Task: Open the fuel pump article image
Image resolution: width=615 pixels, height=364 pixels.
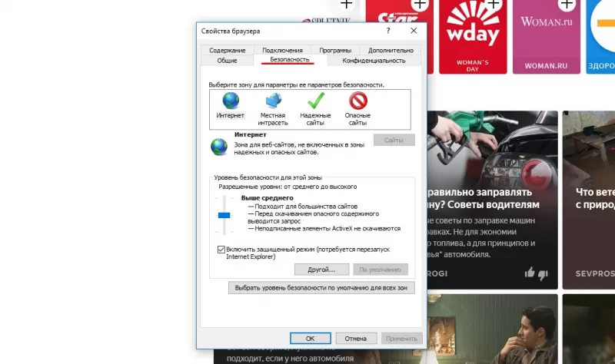Action: tap(492, 149)
